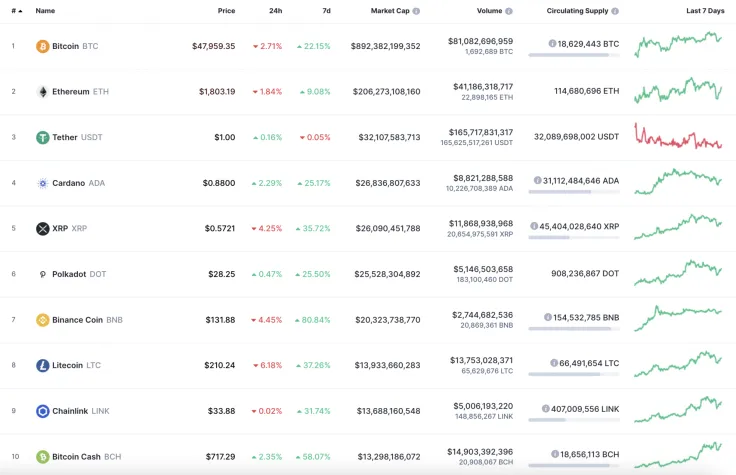Click Polkadot market cap $25,528,304,892
The image size is (736, 475).
coord(387,274)
